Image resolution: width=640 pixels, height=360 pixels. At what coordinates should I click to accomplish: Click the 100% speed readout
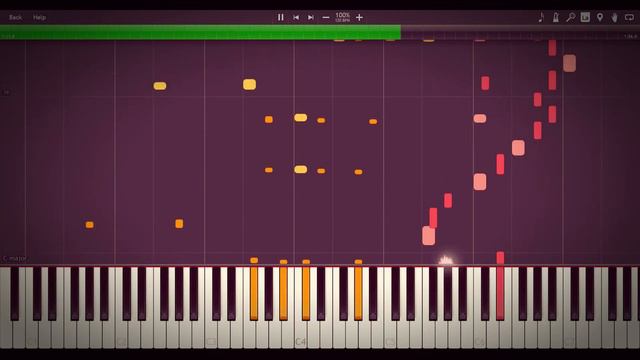tap(342, 15)
